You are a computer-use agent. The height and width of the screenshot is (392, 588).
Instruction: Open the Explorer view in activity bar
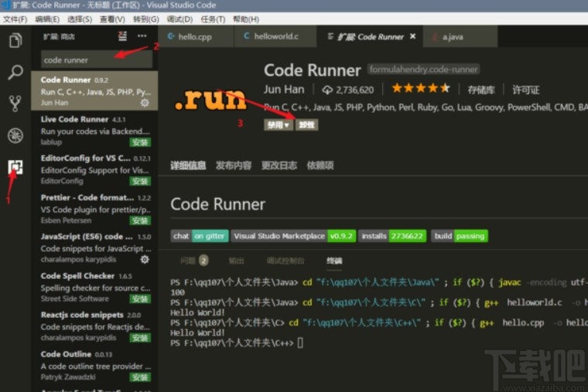(15, 41)
